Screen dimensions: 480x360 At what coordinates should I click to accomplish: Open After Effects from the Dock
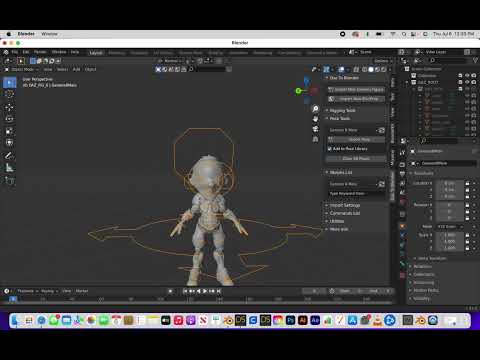pos(315,321)
